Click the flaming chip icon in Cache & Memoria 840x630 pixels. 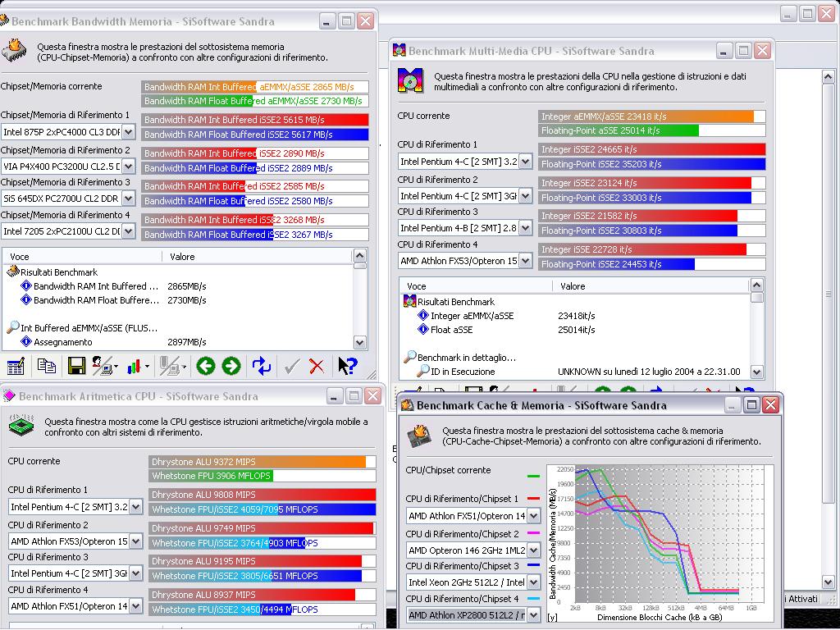419,435
